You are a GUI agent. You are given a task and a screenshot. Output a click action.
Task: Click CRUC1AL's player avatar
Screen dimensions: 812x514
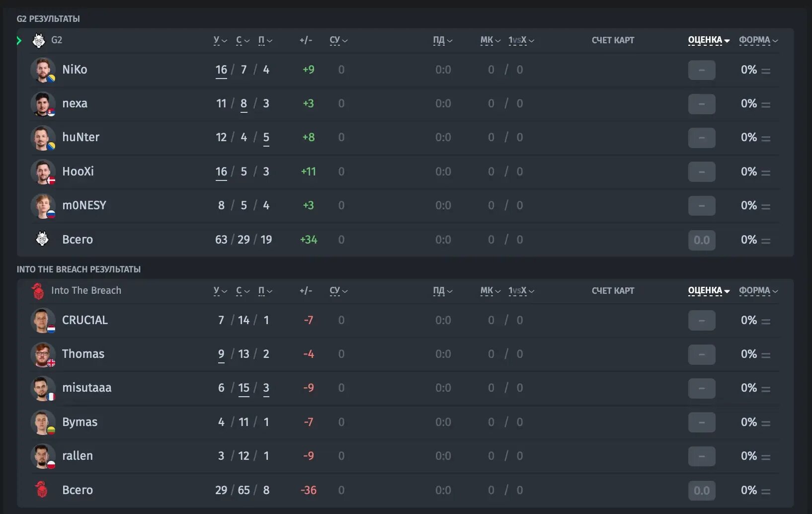click(x=43, y=321)
